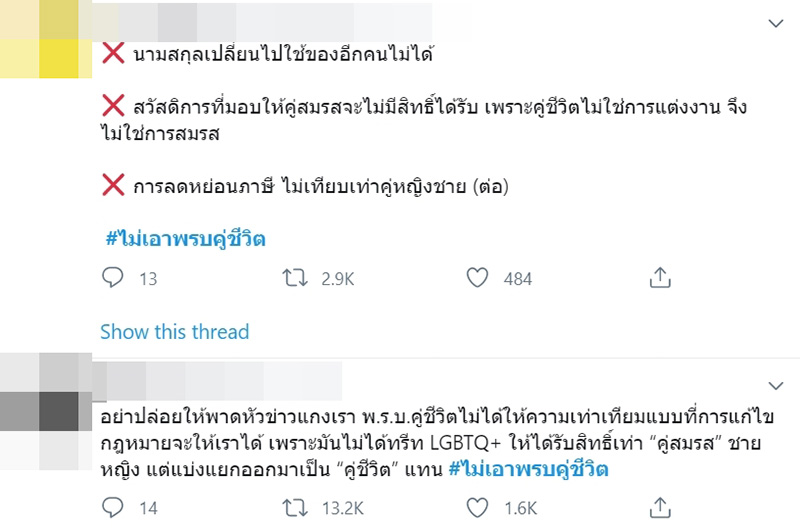Open the second tweet's more options chevron
800x529 pixels.
(774, 384)
